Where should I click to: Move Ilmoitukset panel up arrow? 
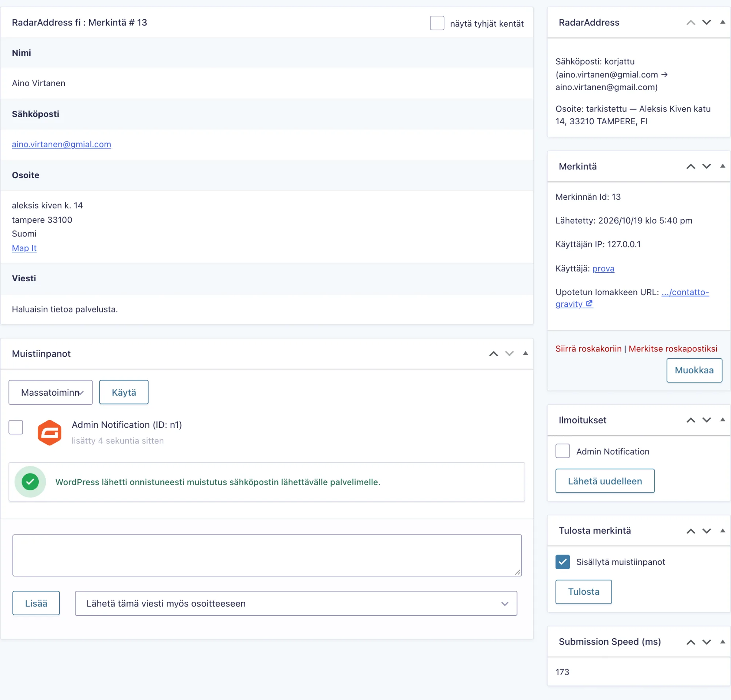[691, 420]
